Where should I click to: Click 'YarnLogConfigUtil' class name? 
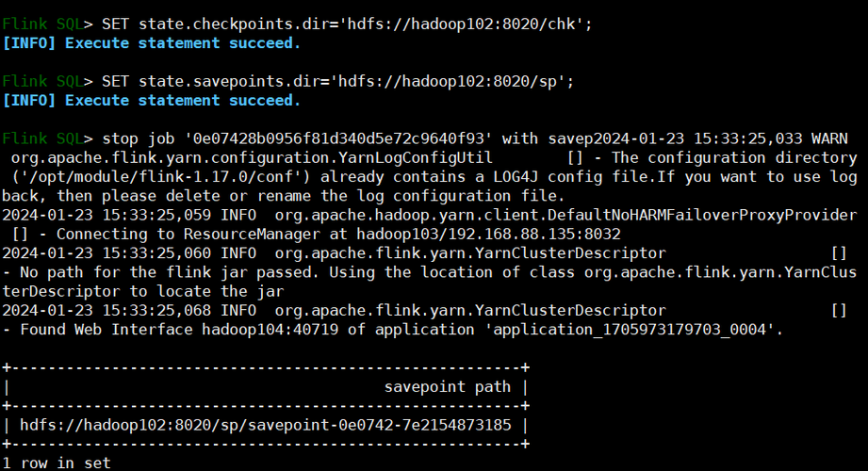pos(416,157)
